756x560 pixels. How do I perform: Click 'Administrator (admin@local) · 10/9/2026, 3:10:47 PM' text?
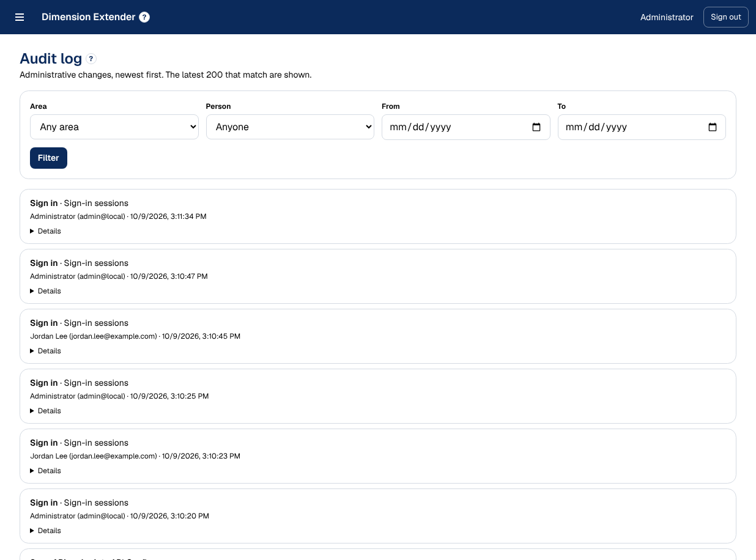[119, 276]
